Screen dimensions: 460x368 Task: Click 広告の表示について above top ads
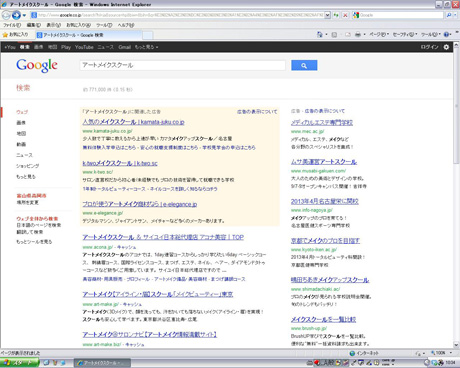257,112
